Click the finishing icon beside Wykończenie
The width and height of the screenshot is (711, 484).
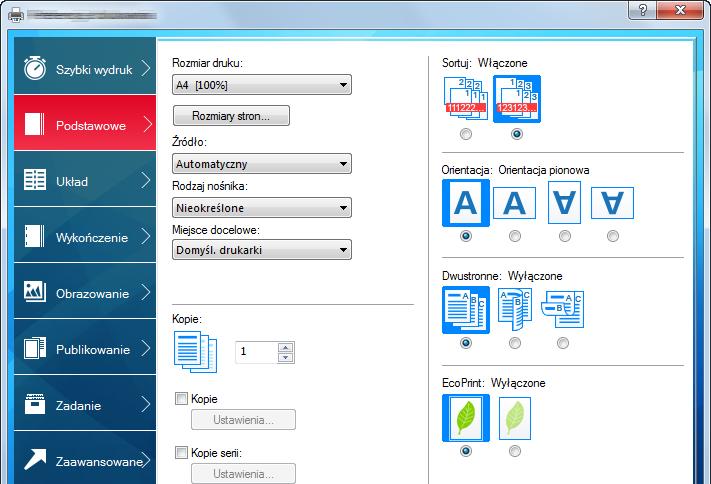tap(34, 236)
